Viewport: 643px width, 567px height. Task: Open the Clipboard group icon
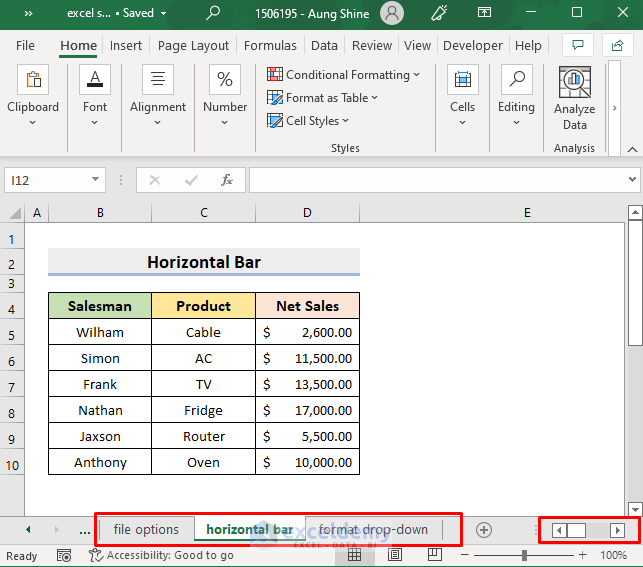point(33,82)
